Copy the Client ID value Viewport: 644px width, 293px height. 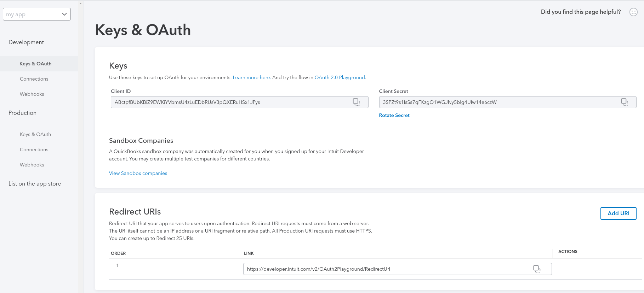click(x=356, y=102)
